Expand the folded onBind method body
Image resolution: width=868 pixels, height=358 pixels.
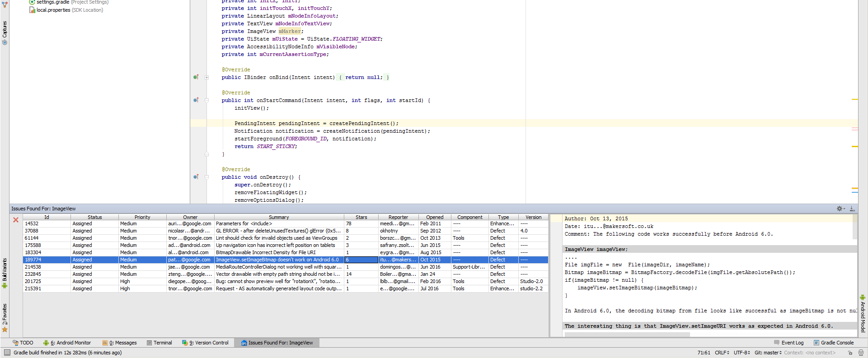pos(206,77)
